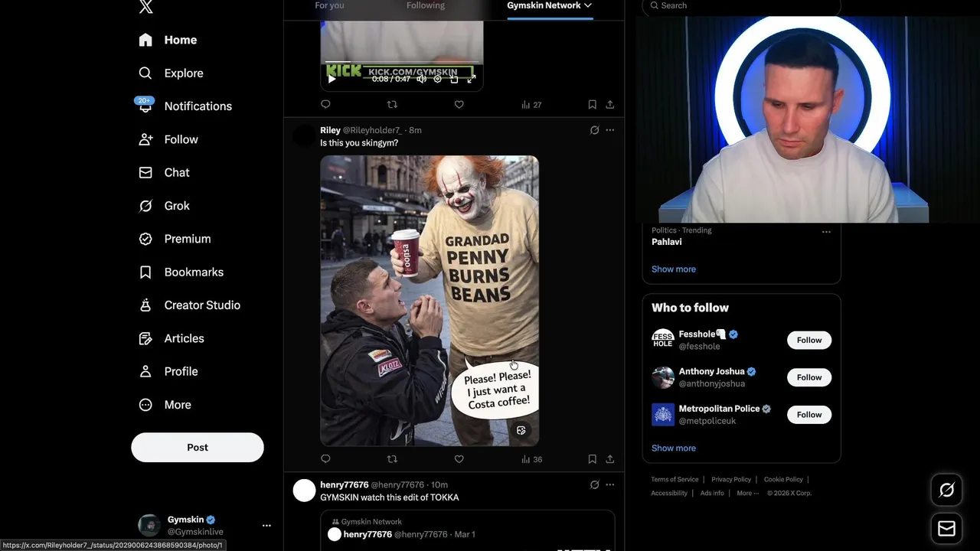Open Articles in the sidebar
The height and width of the screenshot is (551, 980).
point(171,338)
